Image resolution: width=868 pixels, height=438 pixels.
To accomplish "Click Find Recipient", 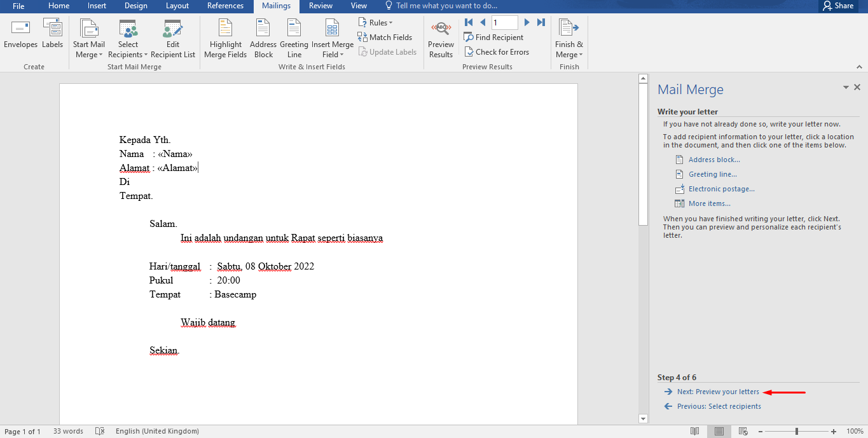I will [493, 38].
